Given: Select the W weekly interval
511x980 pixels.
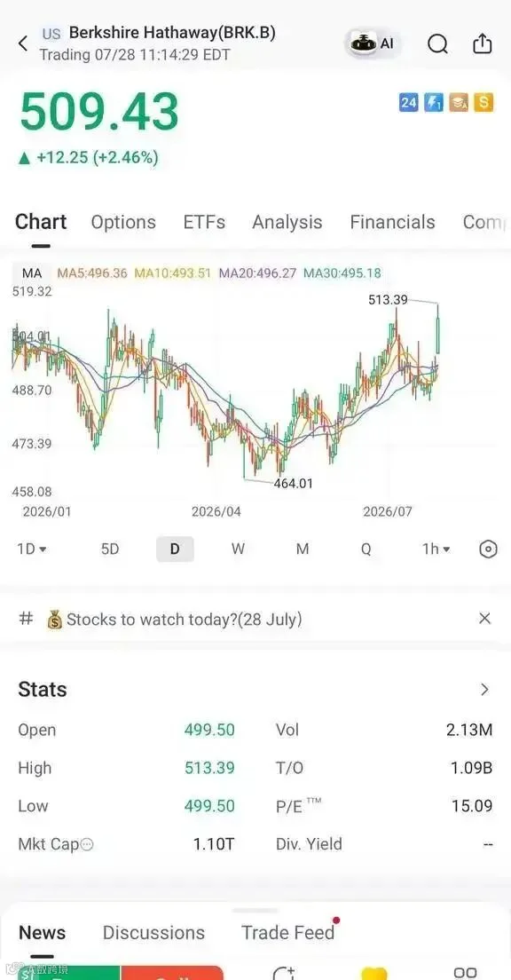Looking at the screenshot, I should [x=238, y=549].
